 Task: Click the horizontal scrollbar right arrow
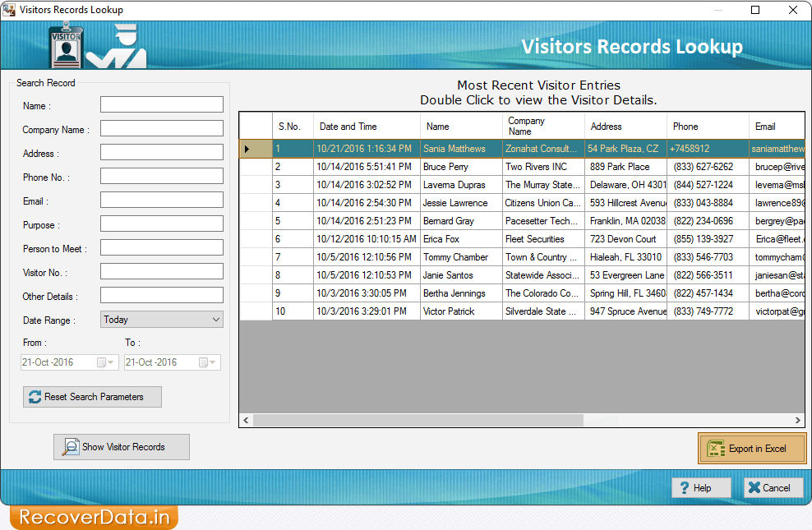(796, 420)
